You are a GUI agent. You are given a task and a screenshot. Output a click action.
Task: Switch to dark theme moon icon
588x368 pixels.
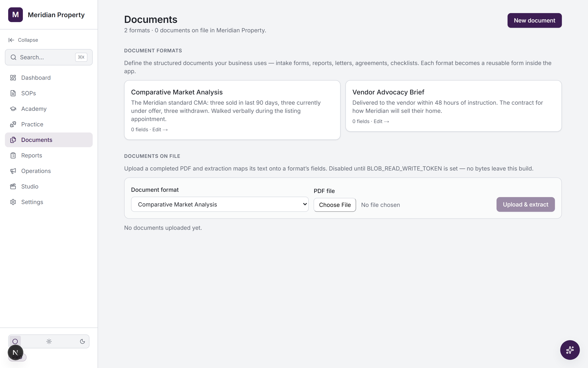coord(82,341)
